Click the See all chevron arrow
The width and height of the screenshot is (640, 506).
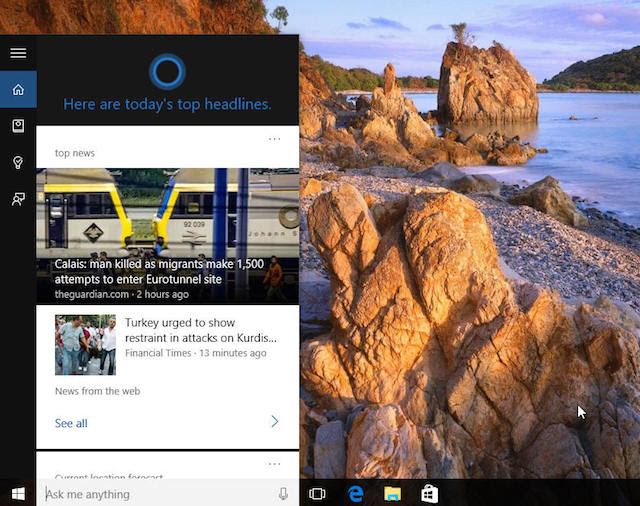point(275,422)
